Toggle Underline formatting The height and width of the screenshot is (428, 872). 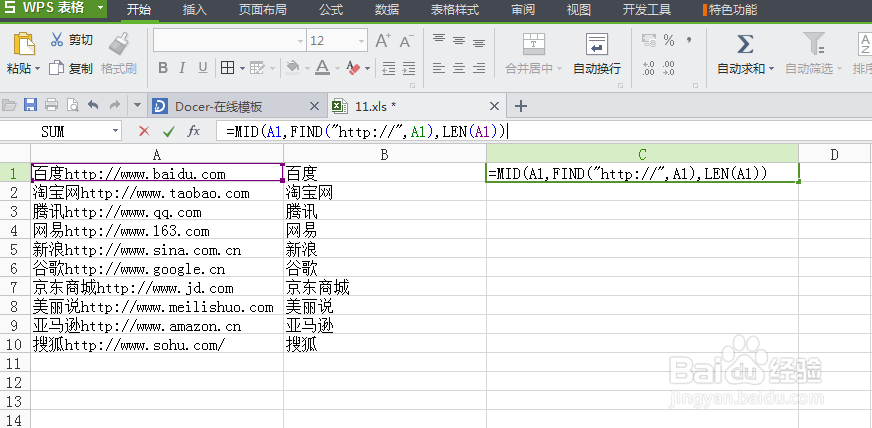pyautogui.click(x=202, y=68)
